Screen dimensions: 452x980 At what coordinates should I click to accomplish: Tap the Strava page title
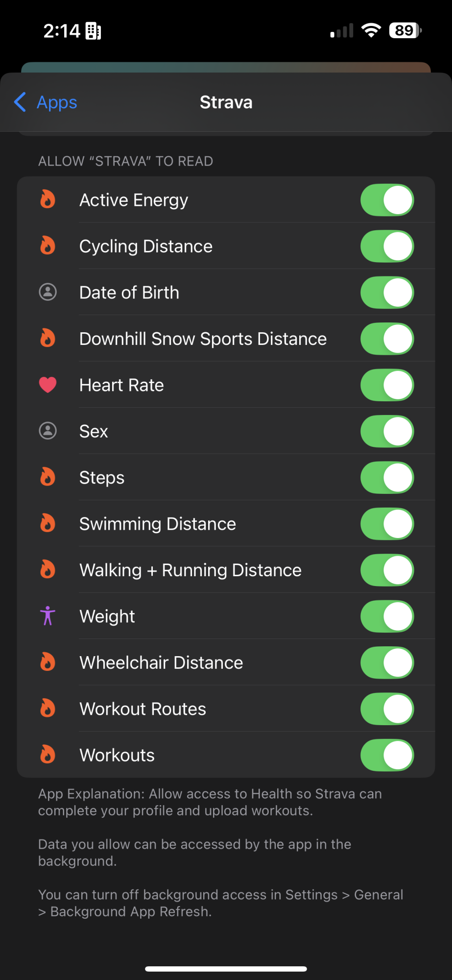click(226, 102)
